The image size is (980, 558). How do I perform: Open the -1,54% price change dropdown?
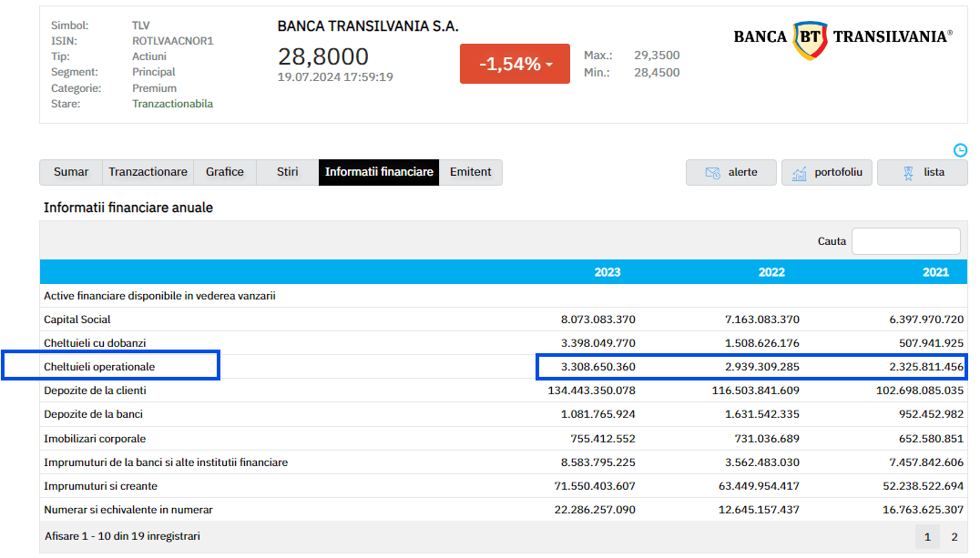click(x=515, y=64)
